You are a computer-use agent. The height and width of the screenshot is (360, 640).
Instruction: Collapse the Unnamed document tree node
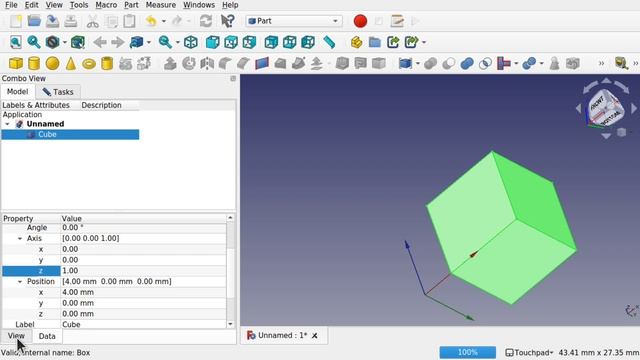pyautogui.click(x=7, y=124)
